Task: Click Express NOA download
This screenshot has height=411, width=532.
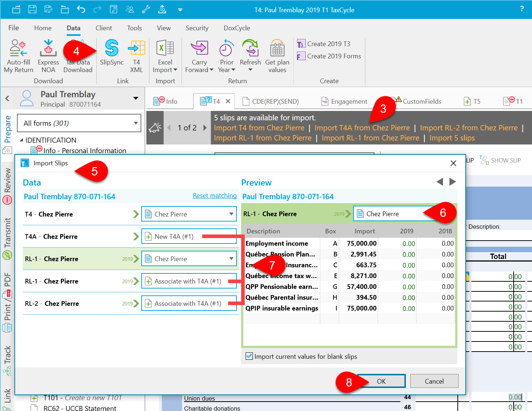Action: click(x=48, y=56)
